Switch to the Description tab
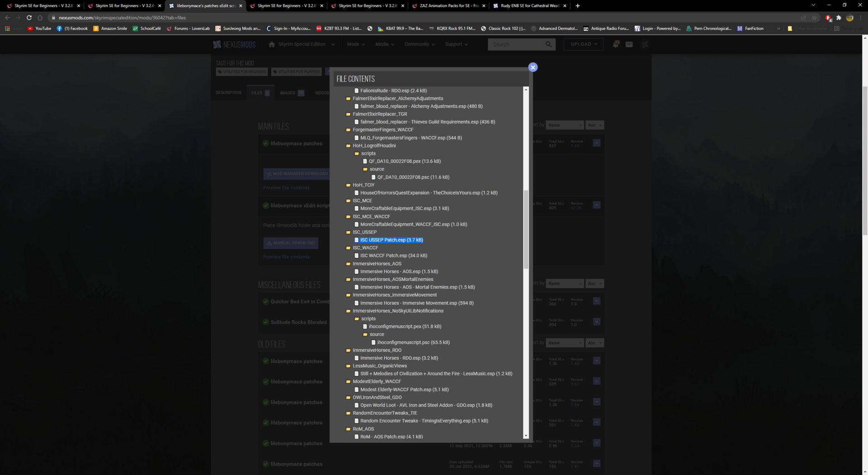868x475 pixels. click(228, 93)
